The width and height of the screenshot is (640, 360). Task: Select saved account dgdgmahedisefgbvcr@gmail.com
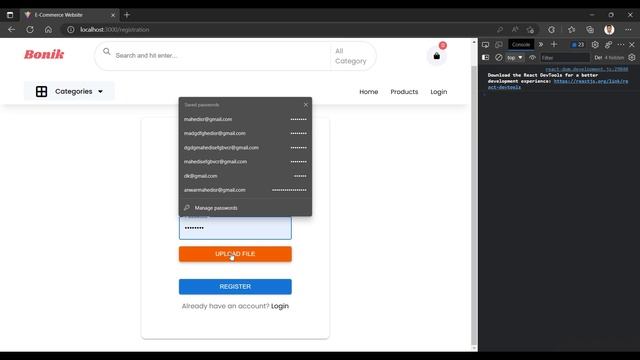245,147
